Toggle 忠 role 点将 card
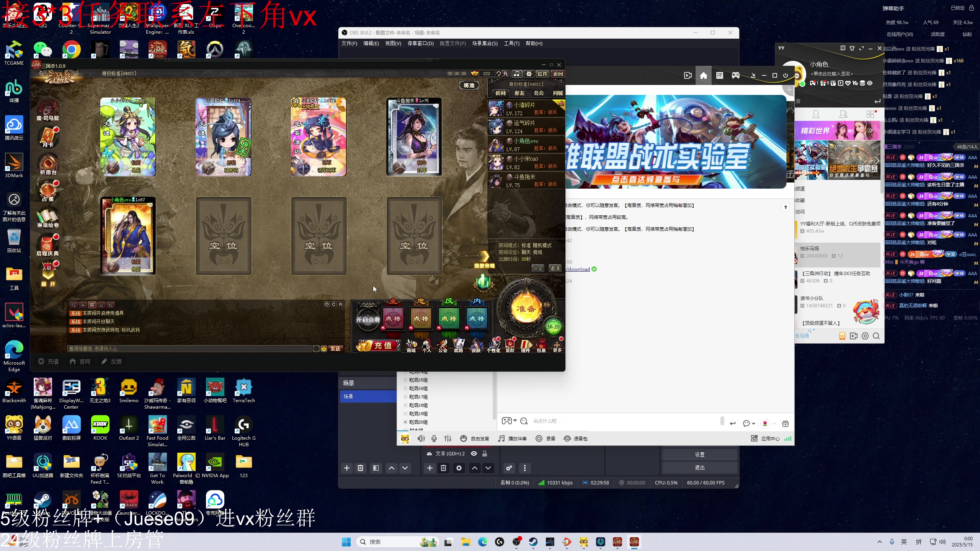 (421, 318)
